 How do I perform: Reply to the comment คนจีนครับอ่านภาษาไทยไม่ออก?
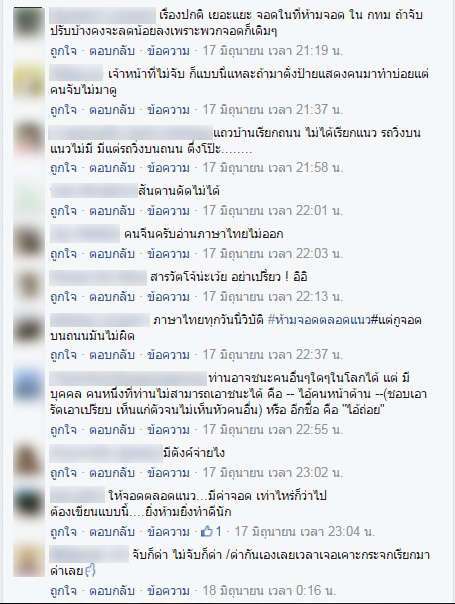112,254
